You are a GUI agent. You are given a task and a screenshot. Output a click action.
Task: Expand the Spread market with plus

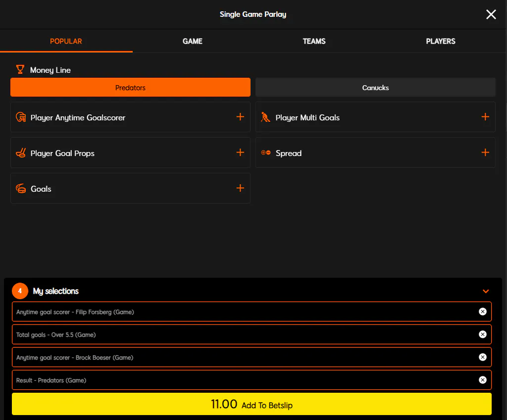pos(485,153)
